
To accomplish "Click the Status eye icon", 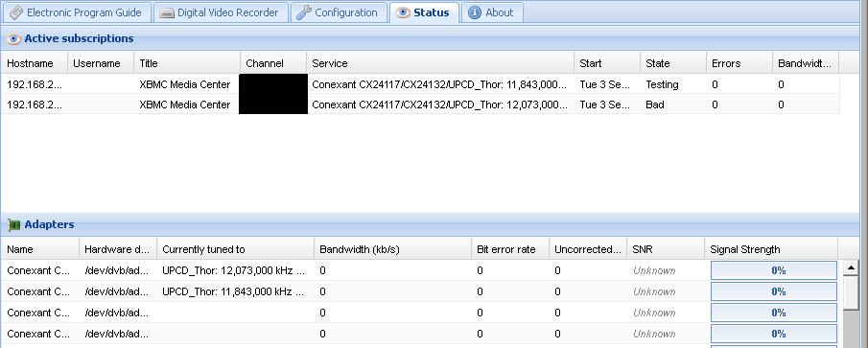I will click(403, 12).
